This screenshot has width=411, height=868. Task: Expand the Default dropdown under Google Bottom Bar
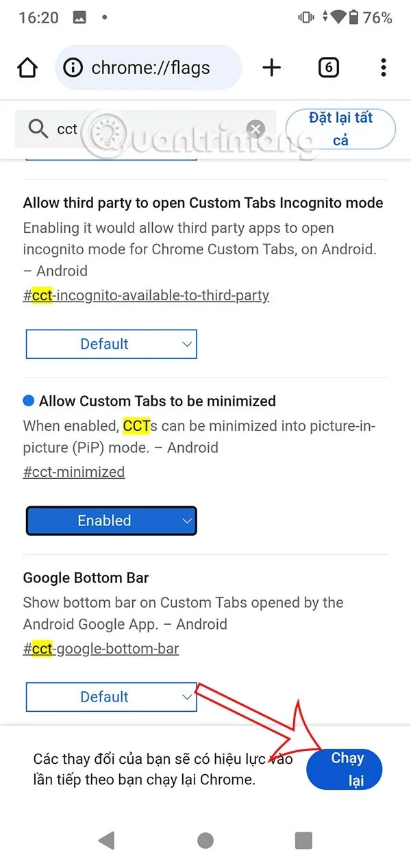point(111,697)
